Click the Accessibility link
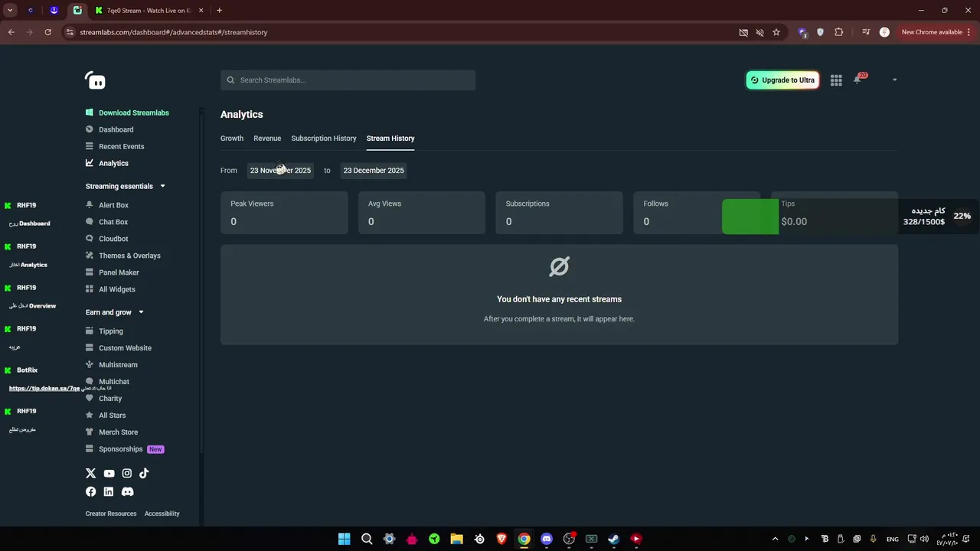The image size is (980, 551). pos(162,514)
